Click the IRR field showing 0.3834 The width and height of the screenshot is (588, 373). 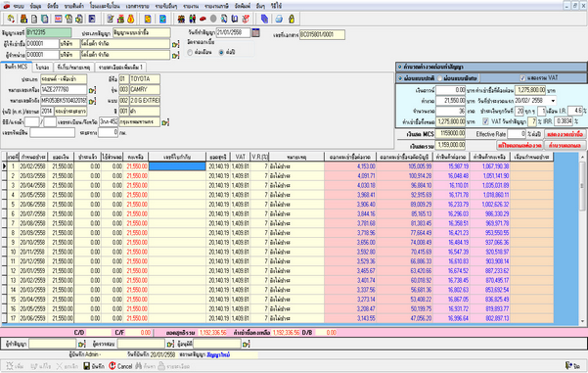coord(564,121)
